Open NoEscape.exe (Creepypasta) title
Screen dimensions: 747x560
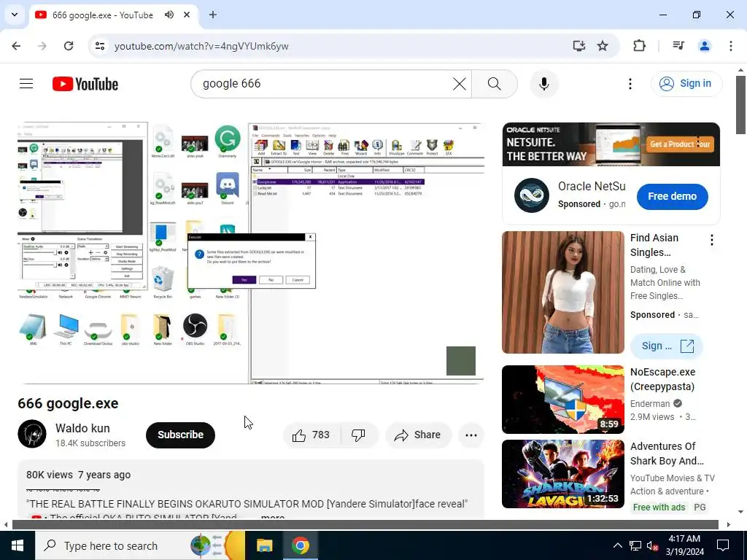[x=662, y=379]
